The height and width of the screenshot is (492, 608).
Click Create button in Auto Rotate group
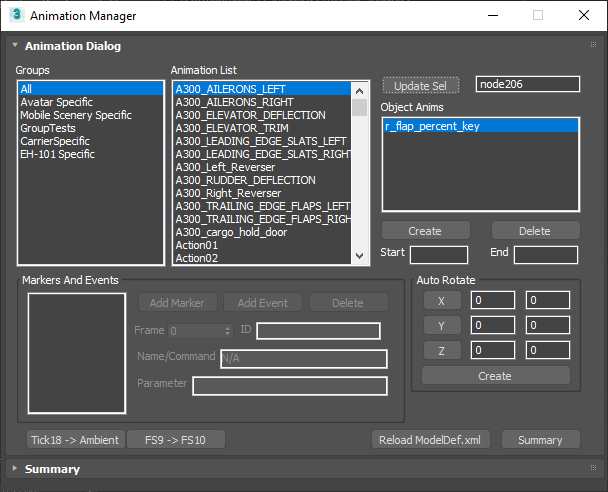(495, 376)
